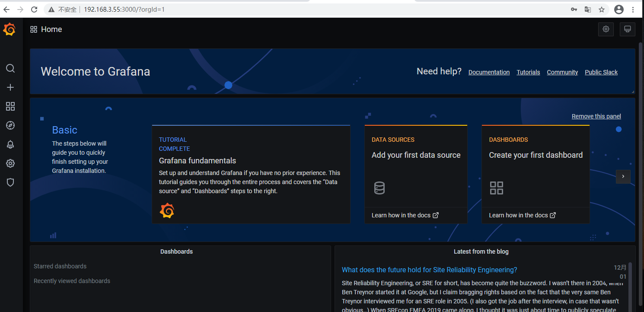The image size is (644, 312).
Task: Click Create your first dashboard
Action: pos(536,155)
